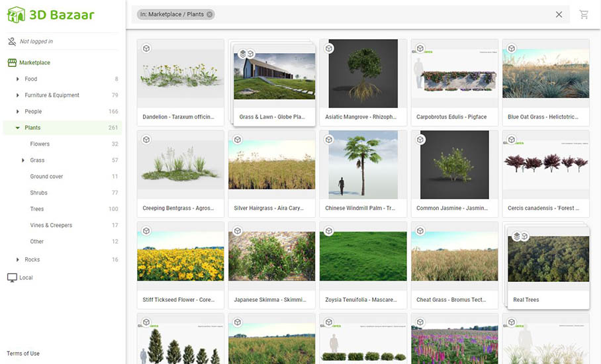Image resolution: width=601 pixels, height=364 pixels.
Task: Click the 3D Bazaar logo icon
Action: (16, 15)
